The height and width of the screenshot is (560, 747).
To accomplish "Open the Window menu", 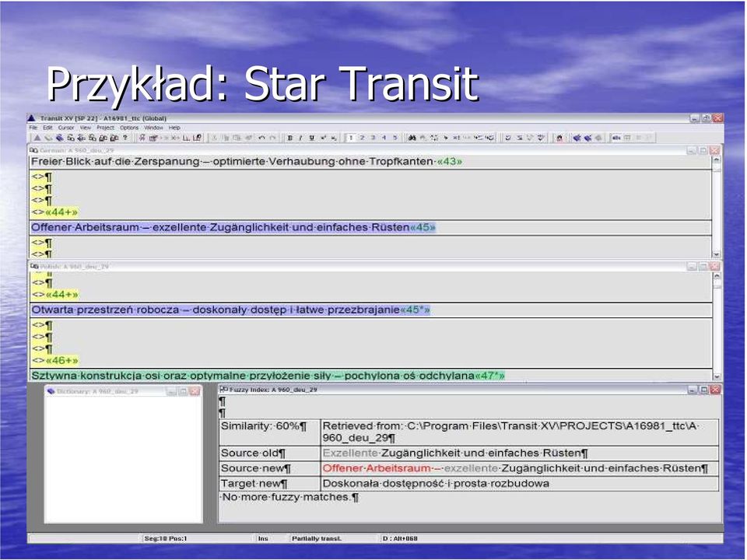I will coord(153,128).
